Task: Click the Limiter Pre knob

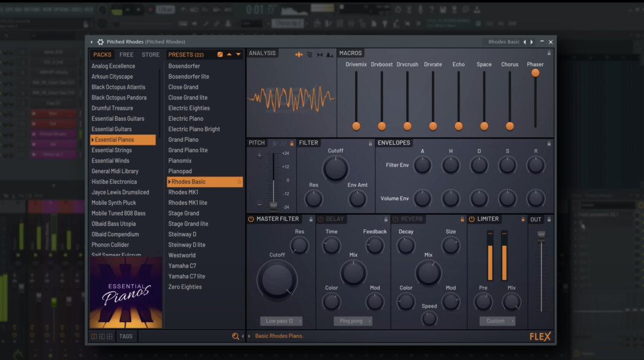Action: point(483,302)
